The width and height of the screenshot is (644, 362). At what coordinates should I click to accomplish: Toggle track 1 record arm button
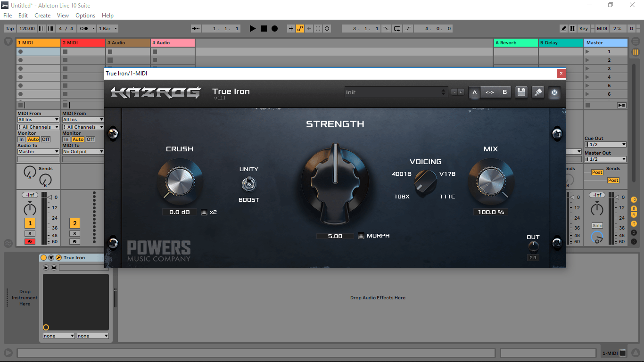(x=30, y=242)
